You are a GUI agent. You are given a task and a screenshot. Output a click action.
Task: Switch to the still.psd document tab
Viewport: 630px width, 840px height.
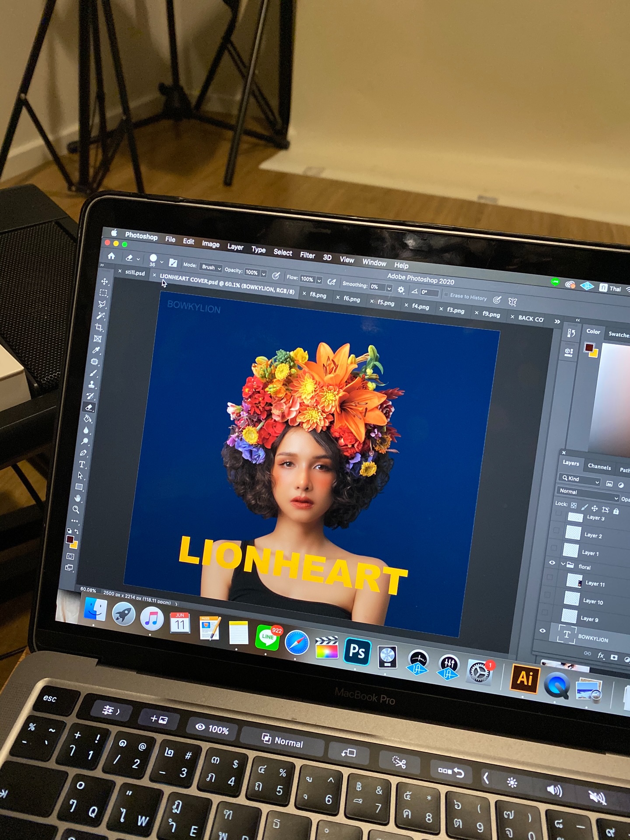coord(135,273)
